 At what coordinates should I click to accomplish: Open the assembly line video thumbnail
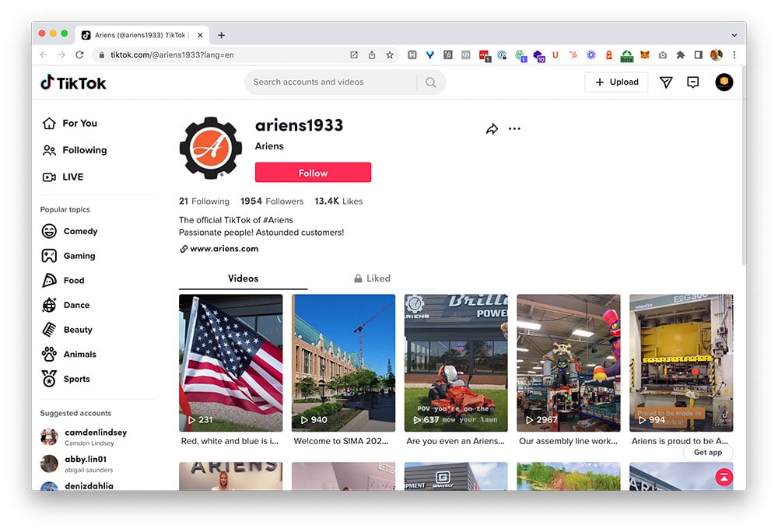point(569,363)
